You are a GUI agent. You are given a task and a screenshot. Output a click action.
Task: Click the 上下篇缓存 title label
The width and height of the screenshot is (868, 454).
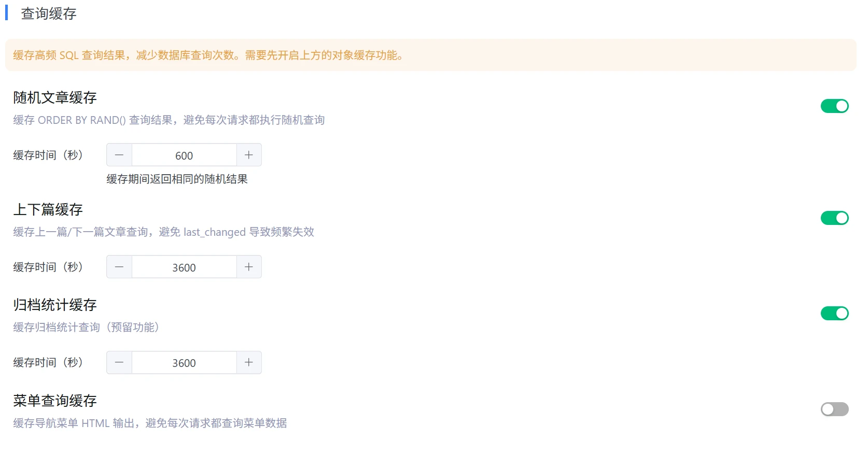pyautogui.click(x=48, y=209)
